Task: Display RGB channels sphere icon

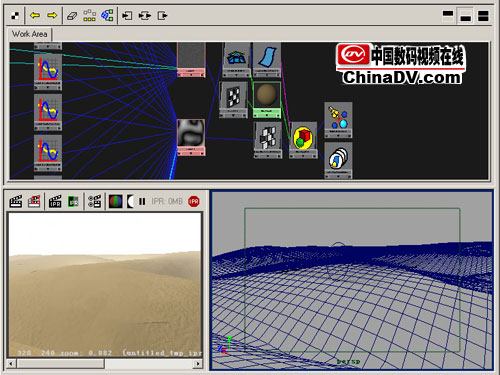Action: click(x=116, y=201)
